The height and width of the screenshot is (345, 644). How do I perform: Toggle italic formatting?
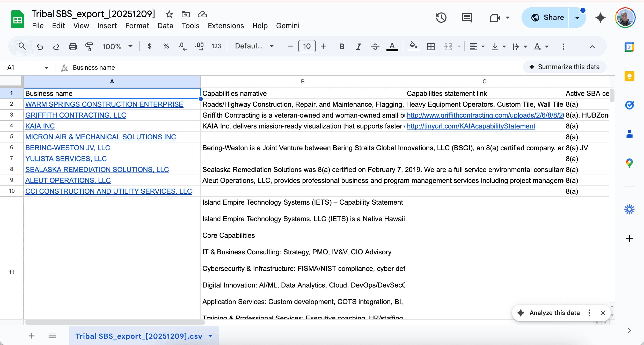point(358,47)
